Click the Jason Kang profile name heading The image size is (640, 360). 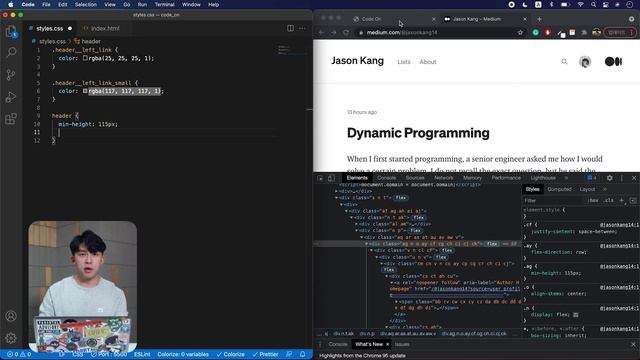[358, 61]
